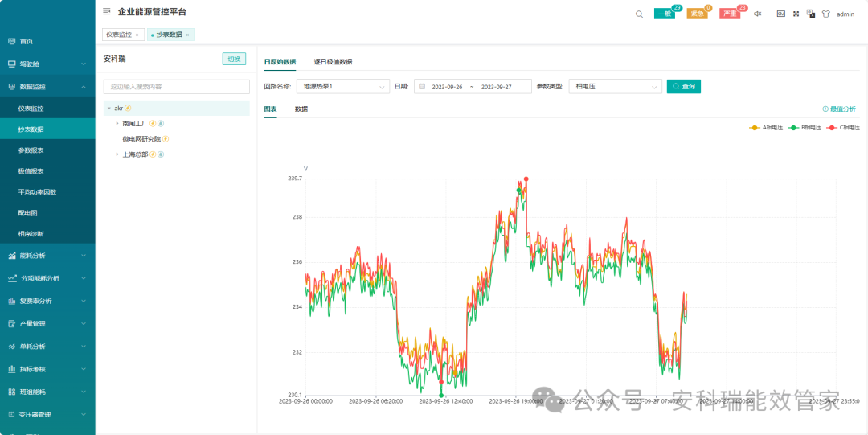Switch to the 日原始数据 tab

tap(280, 61)
